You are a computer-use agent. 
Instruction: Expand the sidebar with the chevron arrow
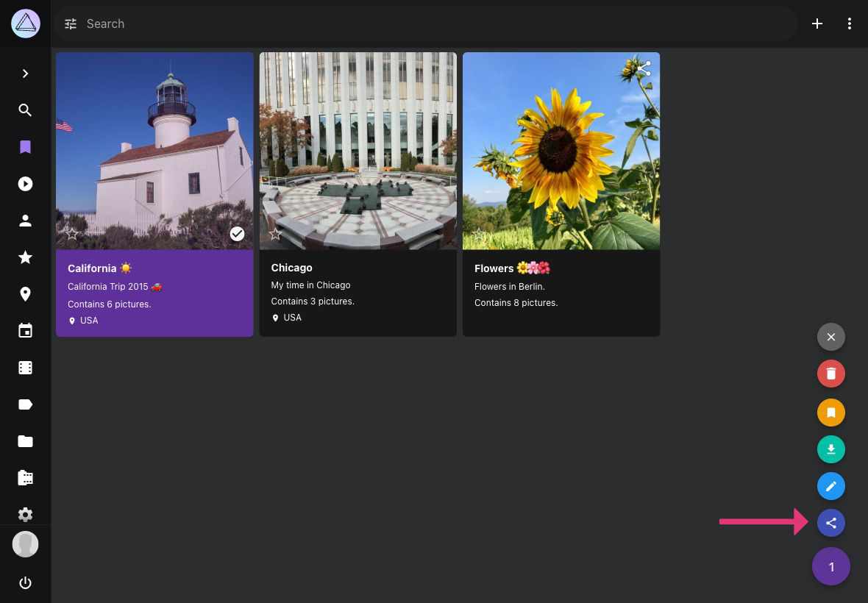point(25,73)
